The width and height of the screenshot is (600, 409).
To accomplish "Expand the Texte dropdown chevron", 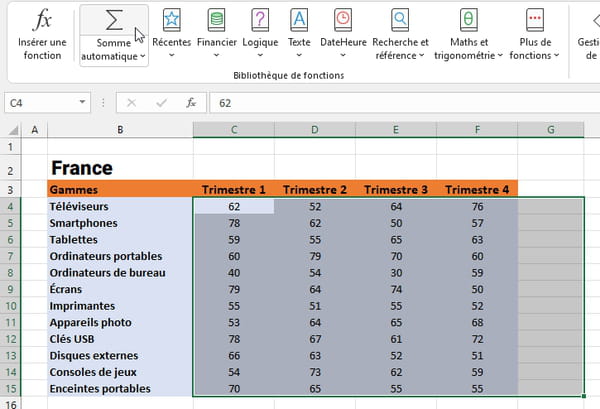I will [x=299, y=55].
